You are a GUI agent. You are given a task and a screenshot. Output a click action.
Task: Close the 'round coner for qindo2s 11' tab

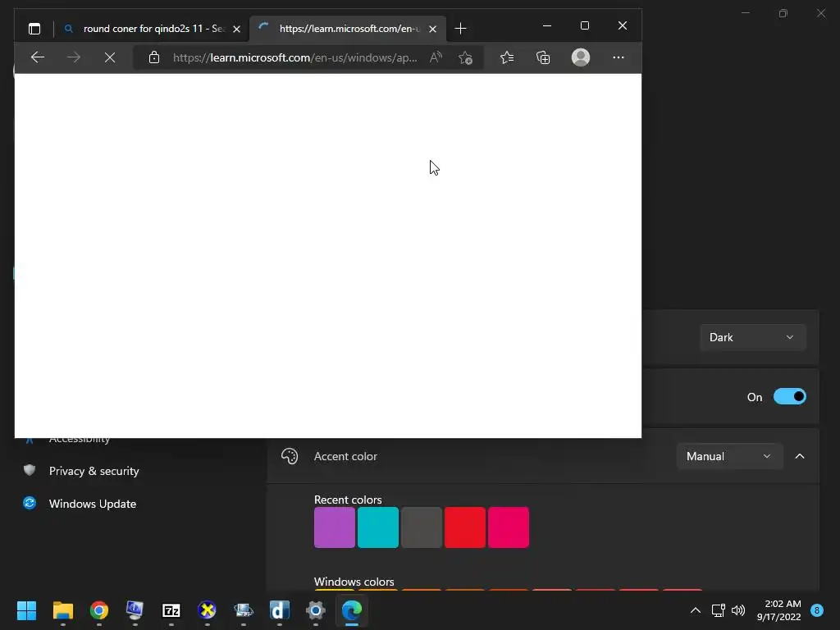(x=237, y=29)
